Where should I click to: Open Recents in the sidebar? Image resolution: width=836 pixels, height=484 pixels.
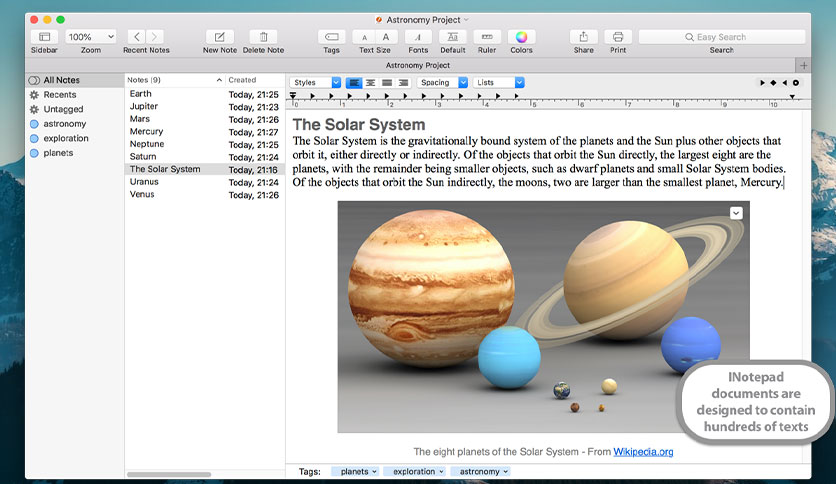click(x=75, y=94)
